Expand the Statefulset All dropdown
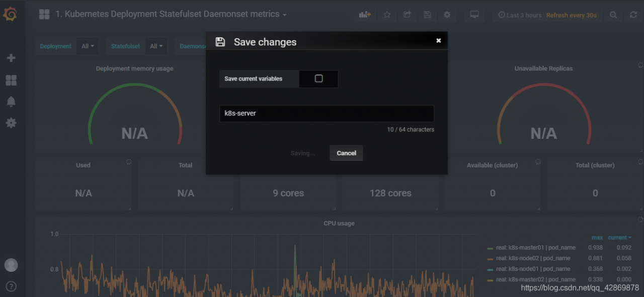Image resolution: width=644 pixels, height=297 pixels. click(x=156, y=46)
